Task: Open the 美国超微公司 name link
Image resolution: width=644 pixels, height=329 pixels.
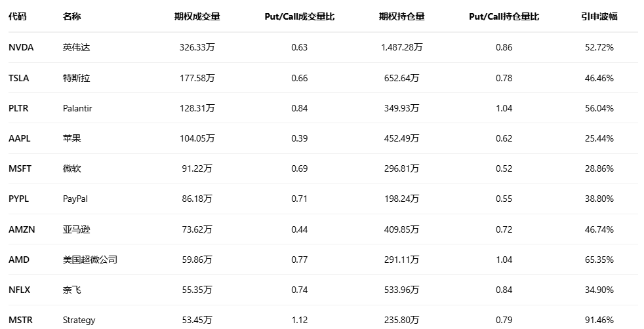Action: [90, 260]
